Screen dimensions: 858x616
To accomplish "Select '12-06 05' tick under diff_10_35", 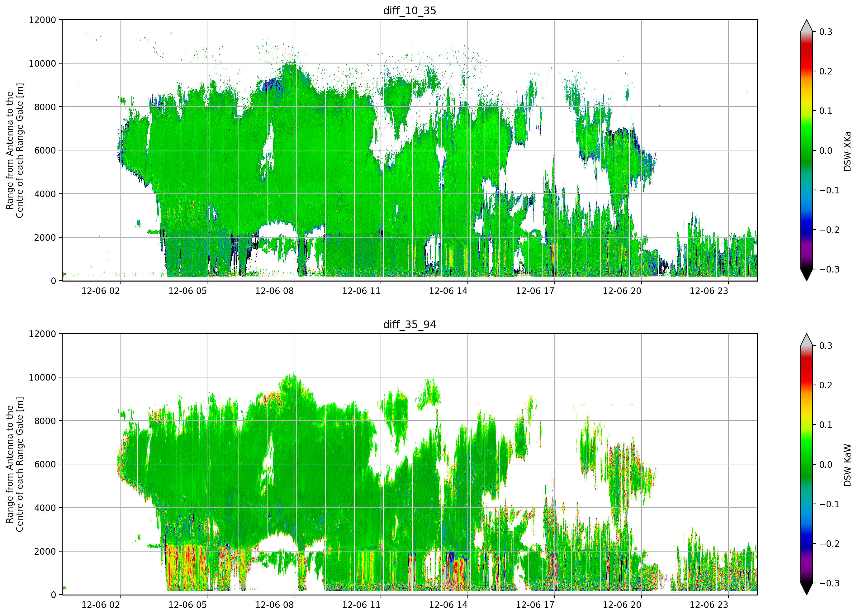I will tap(188, 291).
